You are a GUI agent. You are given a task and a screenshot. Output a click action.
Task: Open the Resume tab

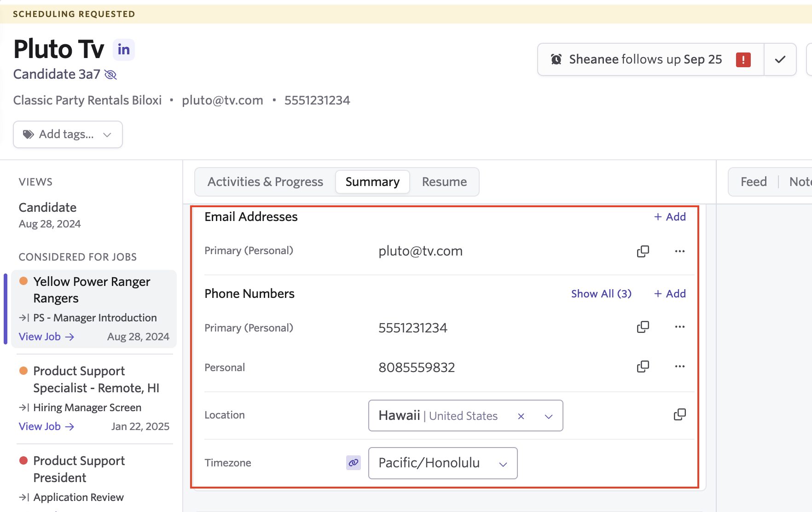coord(444,182)
